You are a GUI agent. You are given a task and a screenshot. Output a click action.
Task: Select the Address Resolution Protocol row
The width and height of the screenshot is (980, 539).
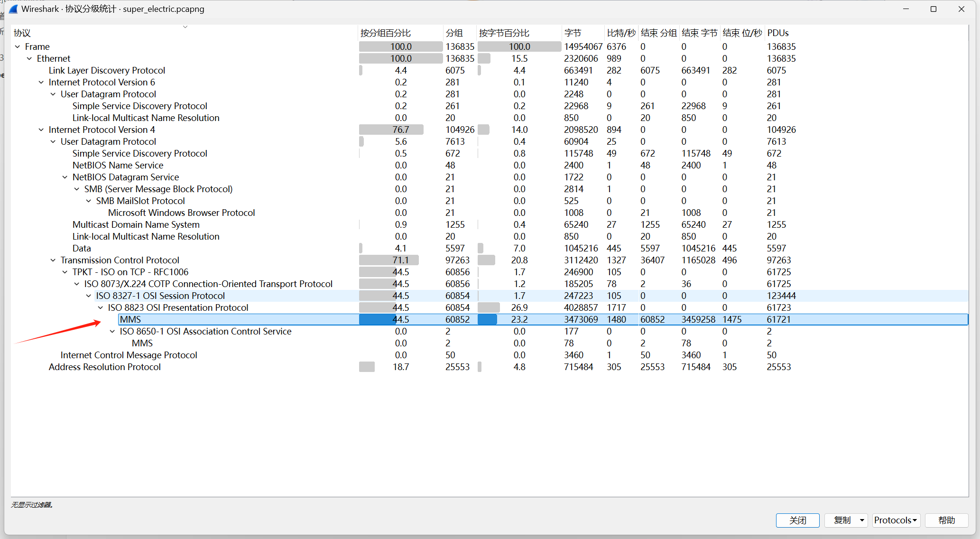tap(105, 367)
